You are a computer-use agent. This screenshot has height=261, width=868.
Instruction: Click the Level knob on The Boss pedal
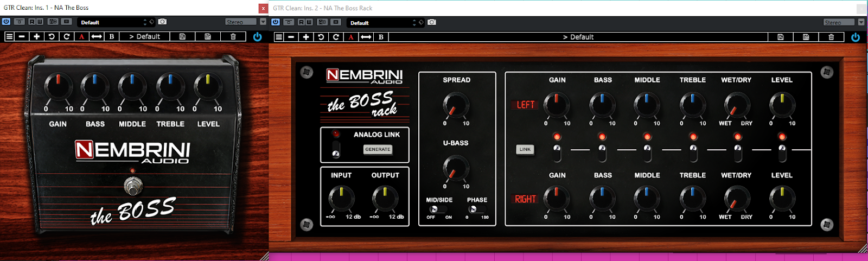(x=208, y=86)
